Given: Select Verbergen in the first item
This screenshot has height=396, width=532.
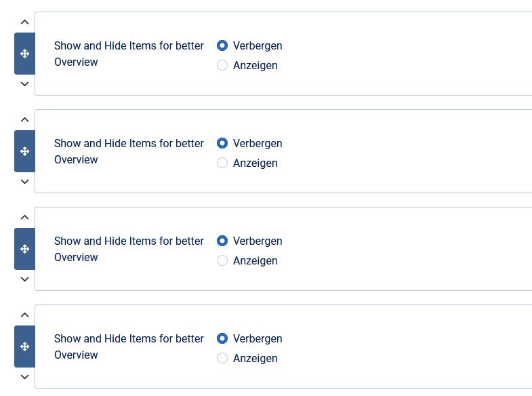Looking at the screenshot, I should [222, 46].
